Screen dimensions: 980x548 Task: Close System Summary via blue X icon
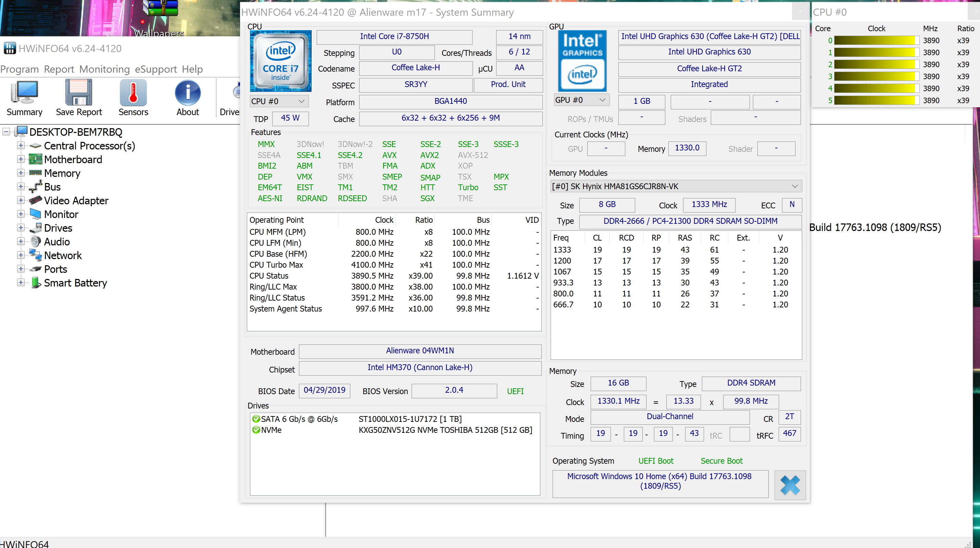790,485
